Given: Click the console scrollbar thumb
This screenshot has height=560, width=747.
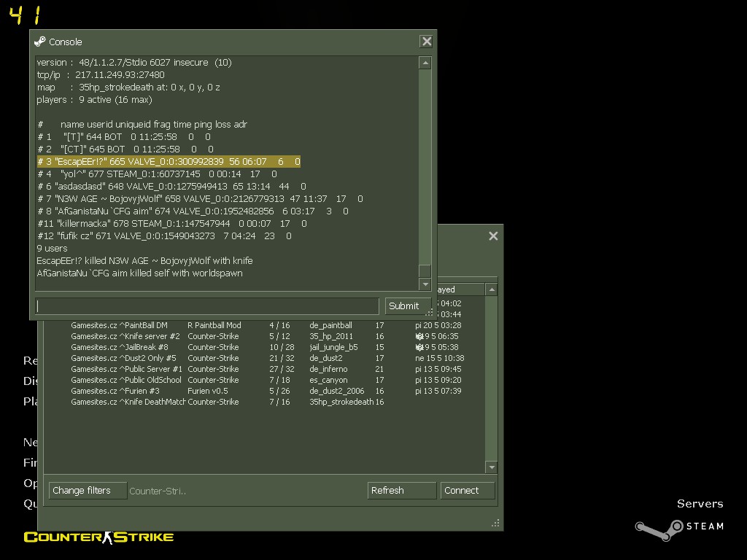Looking at the screenshot, I should pos(425,271).
